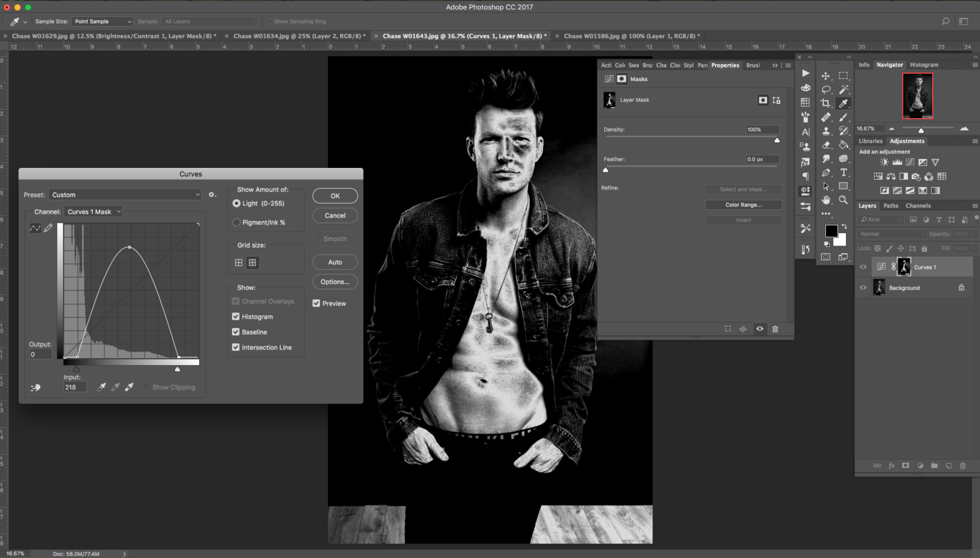This screenshot has width=980, height=558.
Task: Open the Preset dropdown in Curves
Action: point(124,194)
